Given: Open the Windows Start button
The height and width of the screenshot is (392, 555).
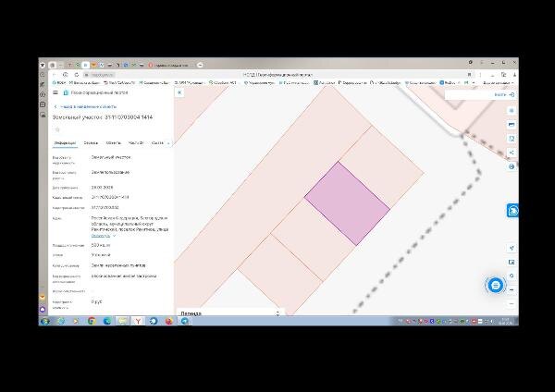Looking at the screenshot, I should coord(45,321).
